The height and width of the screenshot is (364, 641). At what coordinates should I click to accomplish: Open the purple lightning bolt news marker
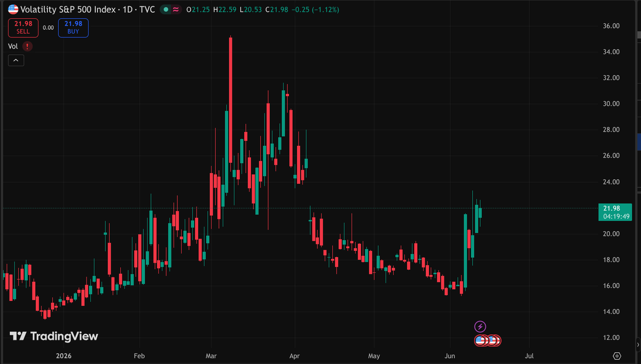point(480,327)
